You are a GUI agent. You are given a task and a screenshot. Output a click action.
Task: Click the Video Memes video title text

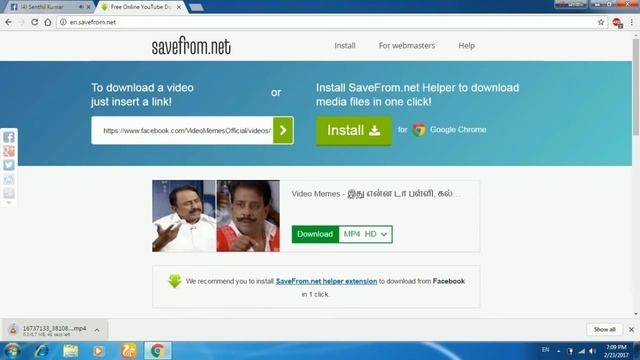pos(376,194)
